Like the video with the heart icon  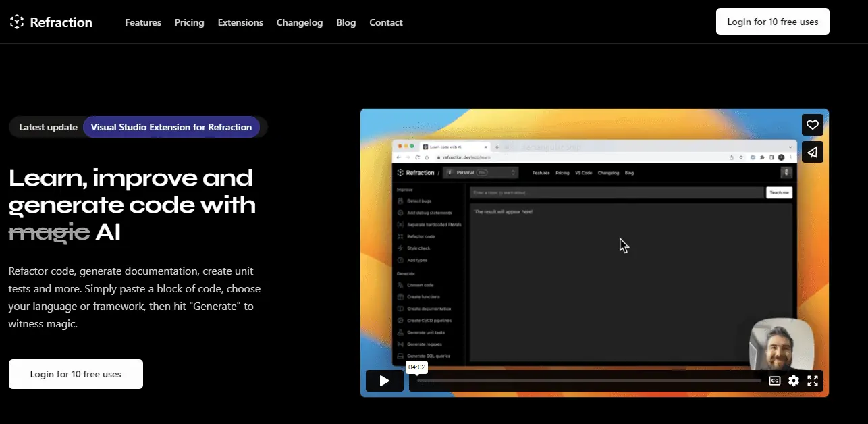point(813,125)
